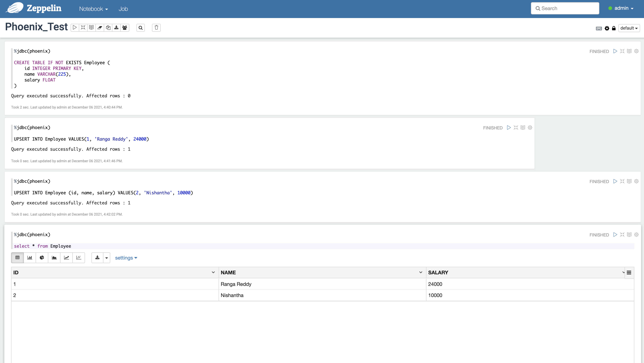Click the download results icon in select query
Screen dimensions: 644x363
click(97, 258)
